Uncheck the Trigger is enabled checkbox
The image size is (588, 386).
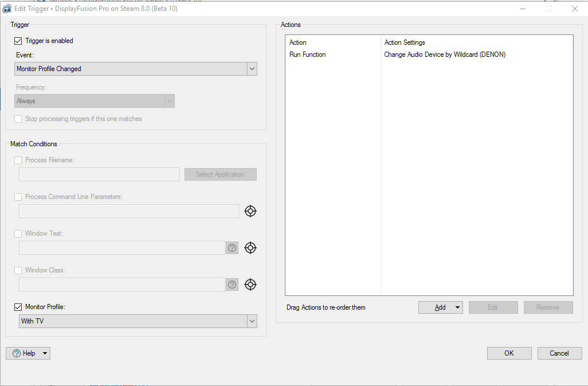click(18, 41)
